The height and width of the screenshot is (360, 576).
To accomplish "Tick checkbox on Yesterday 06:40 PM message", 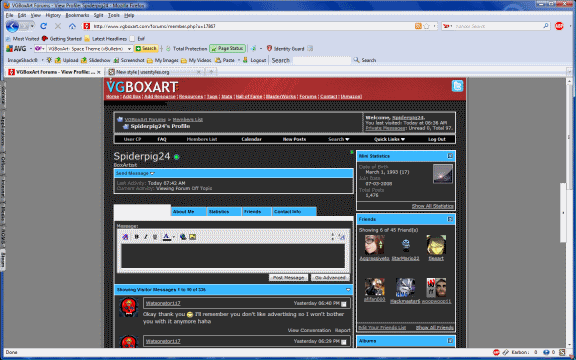I will pos(344,304).
